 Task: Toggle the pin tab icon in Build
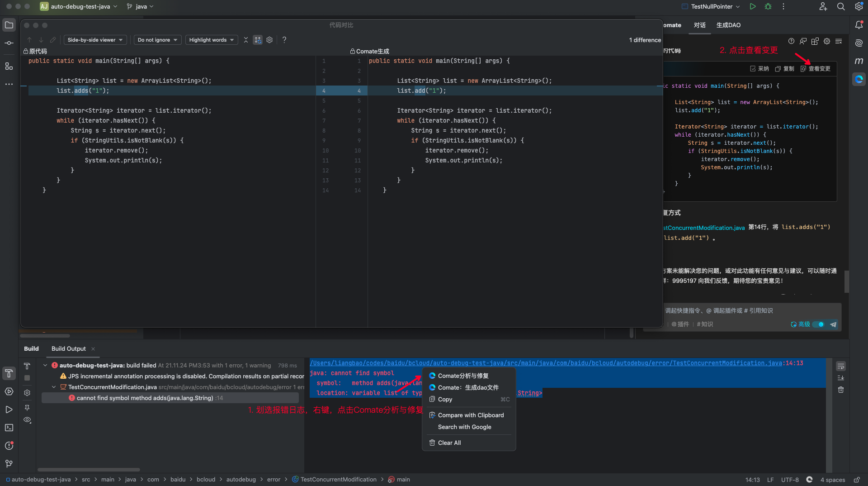click(27, 408)
